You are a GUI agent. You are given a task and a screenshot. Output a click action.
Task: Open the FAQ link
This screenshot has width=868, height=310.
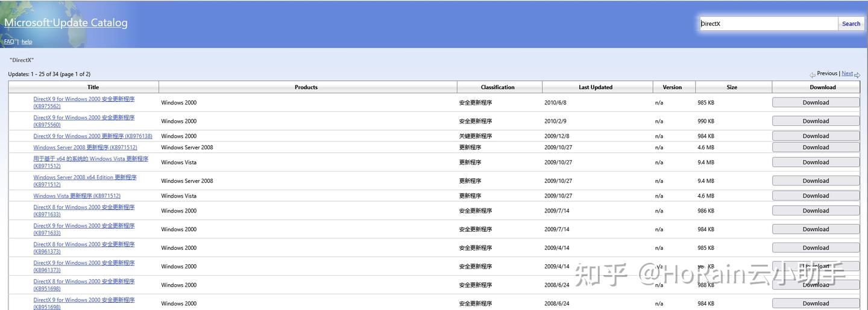point(9,42)
